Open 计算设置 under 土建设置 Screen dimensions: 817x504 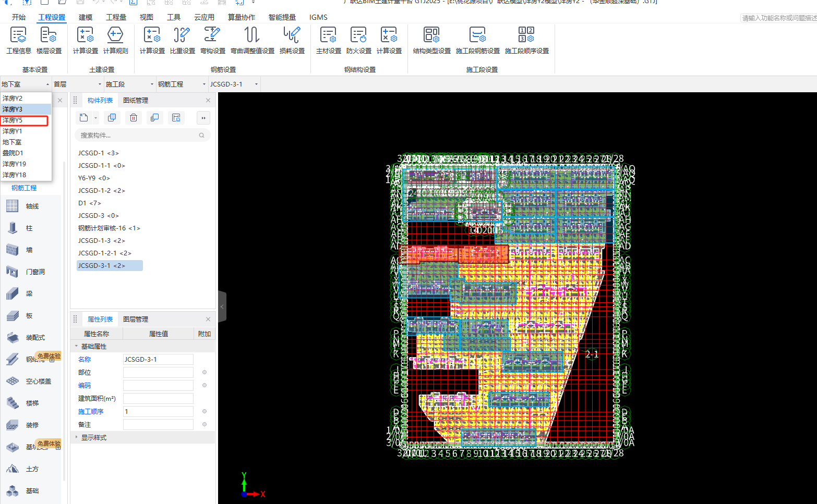(x=85, y=41)
